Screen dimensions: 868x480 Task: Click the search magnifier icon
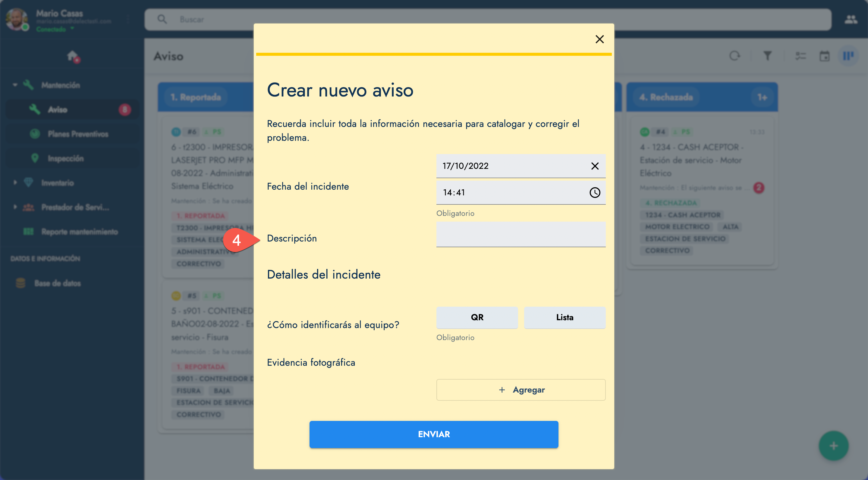pyautogui.click(x=162, y=19)
